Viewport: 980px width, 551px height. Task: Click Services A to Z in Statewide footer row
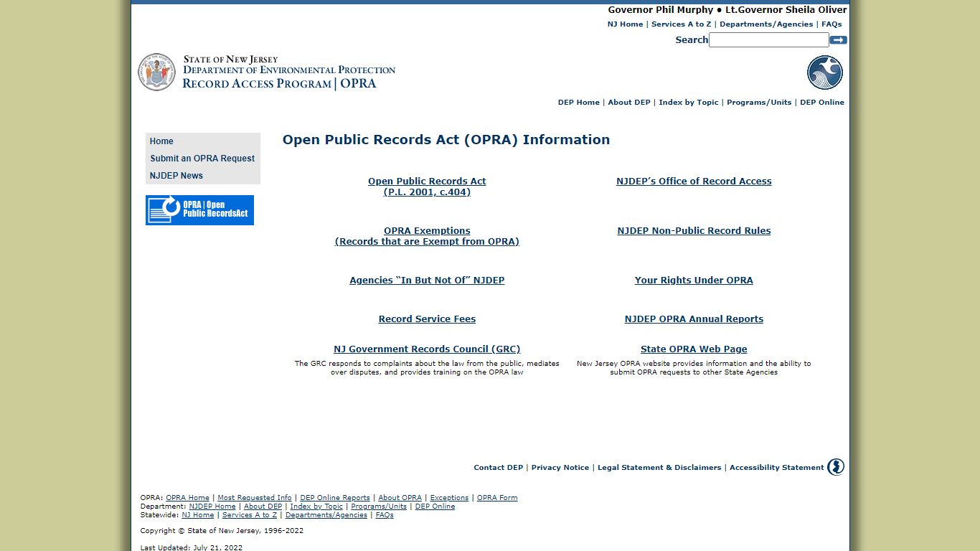tap(250, 515)
